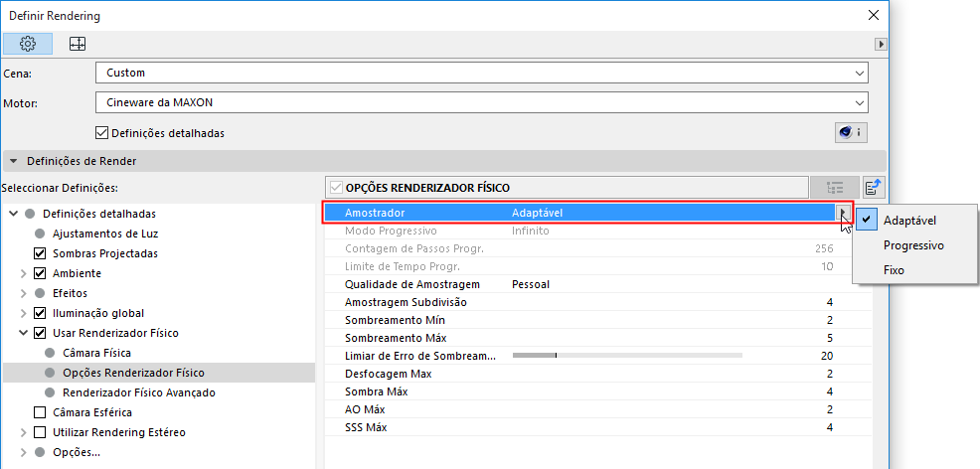
Task: Open the Motor dropdown with Cineware da MAXON
Action: [482, 102]
